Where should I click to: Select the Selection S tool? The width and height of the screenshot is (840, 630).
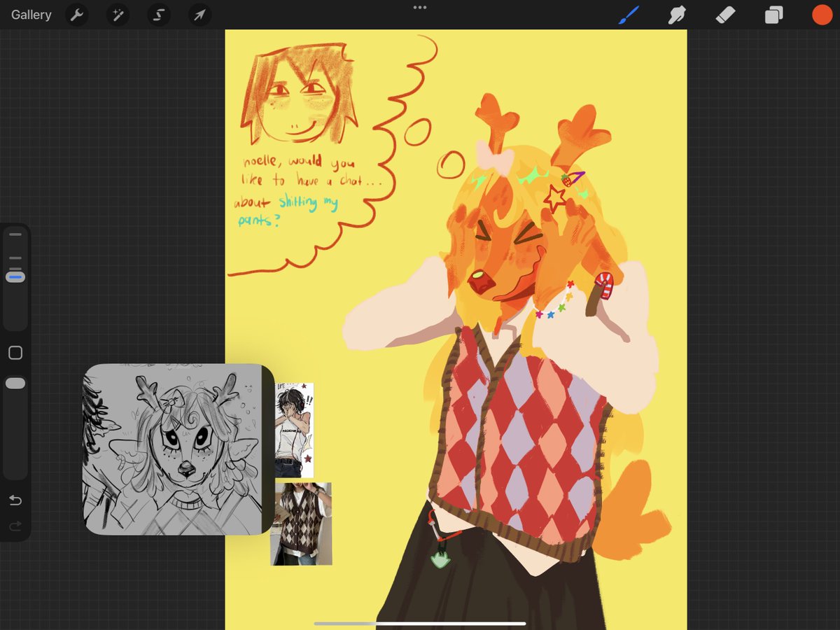[x=159, y=15]
